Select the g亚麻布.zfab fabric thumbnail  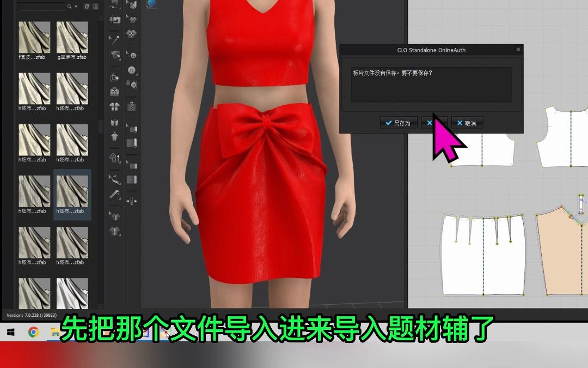pyautogui.click(x=72, y=37)
